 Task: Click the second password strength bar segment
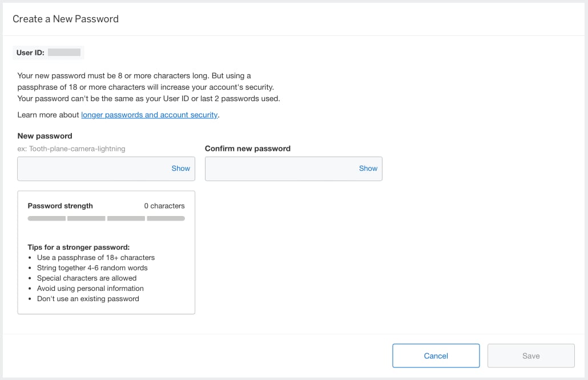tap(86, 218)
